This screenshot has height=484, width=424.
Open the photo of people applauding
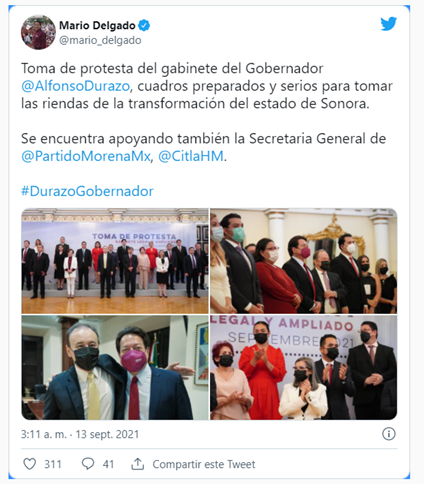coord(304,367)
